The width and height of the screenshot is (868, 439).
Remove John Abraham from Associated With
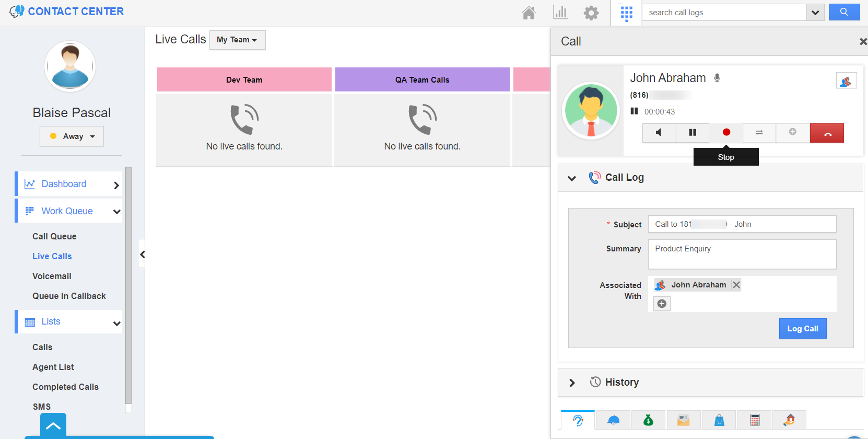(x=736, y=285)
